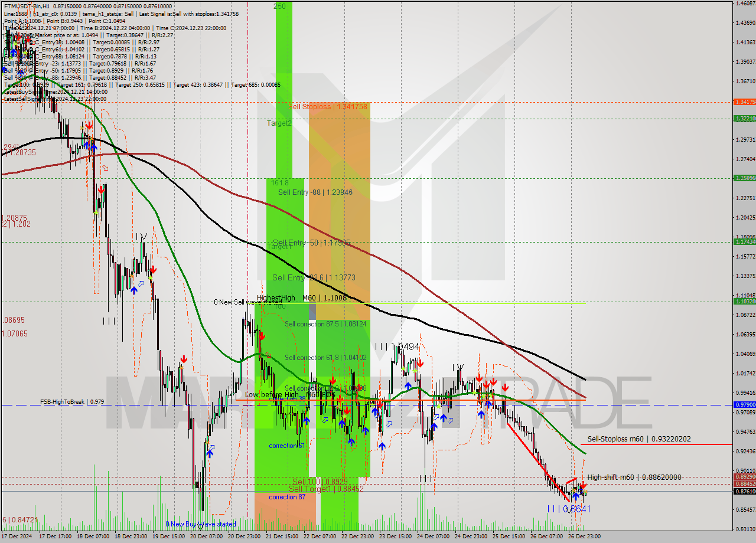This screenshot has height=543, width=756.
Task: Click the Target2 label on green zone
Action: [x=279, y=123]
